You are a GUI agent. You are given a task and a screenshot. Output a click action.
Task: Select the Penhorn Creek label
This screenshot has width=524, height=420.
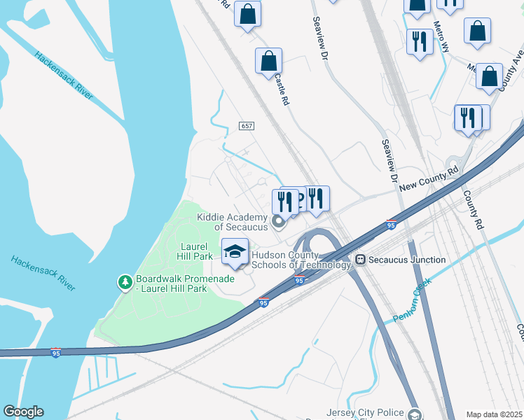[413, 300]
